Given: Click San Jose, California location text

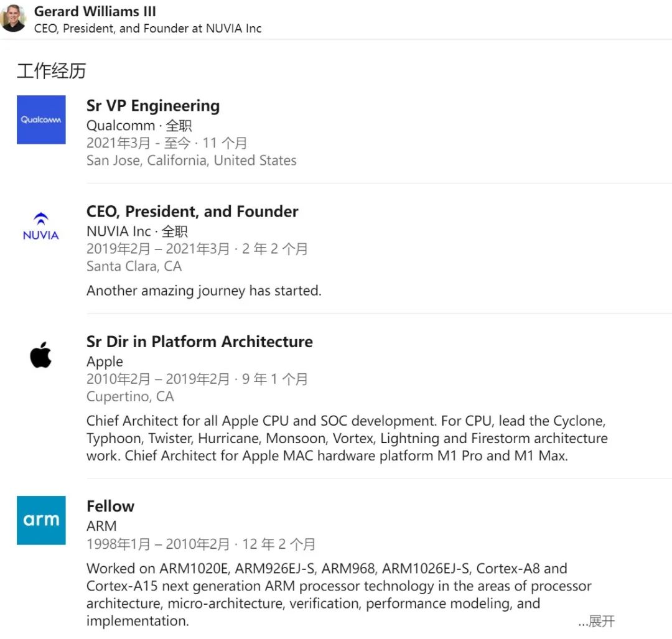Looking at the screenshot, I should click(x=191, y=161).
